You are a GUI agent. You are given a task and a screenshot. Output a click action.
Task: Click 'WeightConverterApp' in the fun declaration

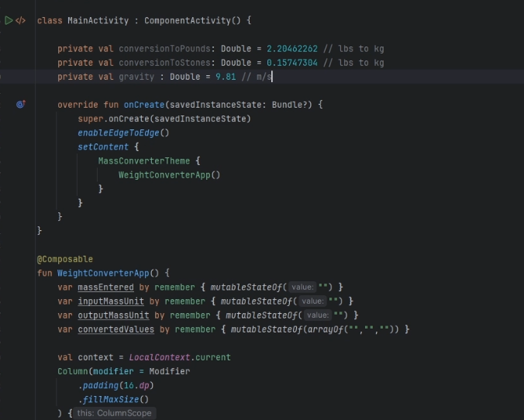(x=103, y=274)
